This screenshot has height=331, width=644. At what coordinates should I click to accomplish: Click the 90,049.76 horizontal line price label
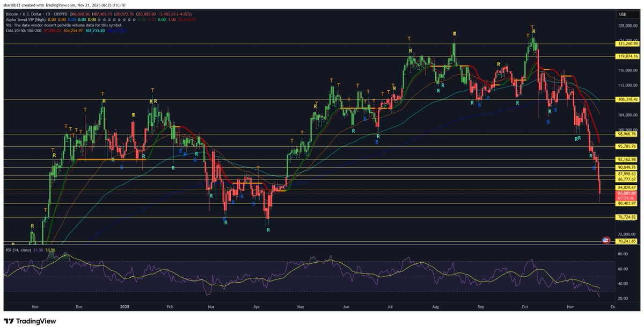point(627,167)
